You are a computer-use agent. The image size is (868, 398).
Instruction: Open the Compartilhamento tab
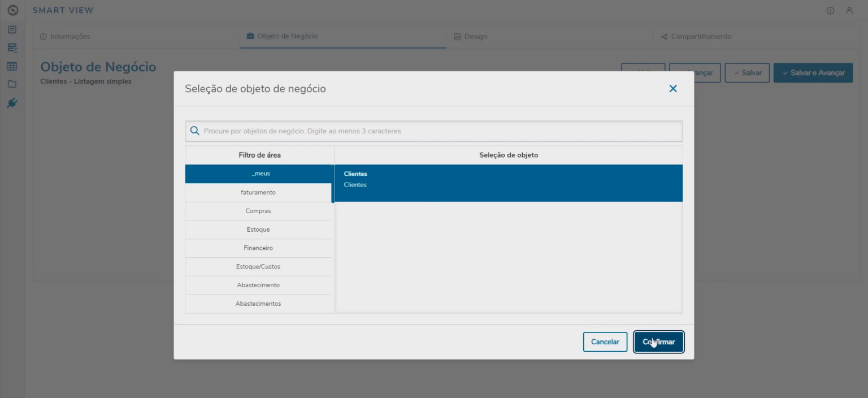pyautogui.click(x=701, y=36)
